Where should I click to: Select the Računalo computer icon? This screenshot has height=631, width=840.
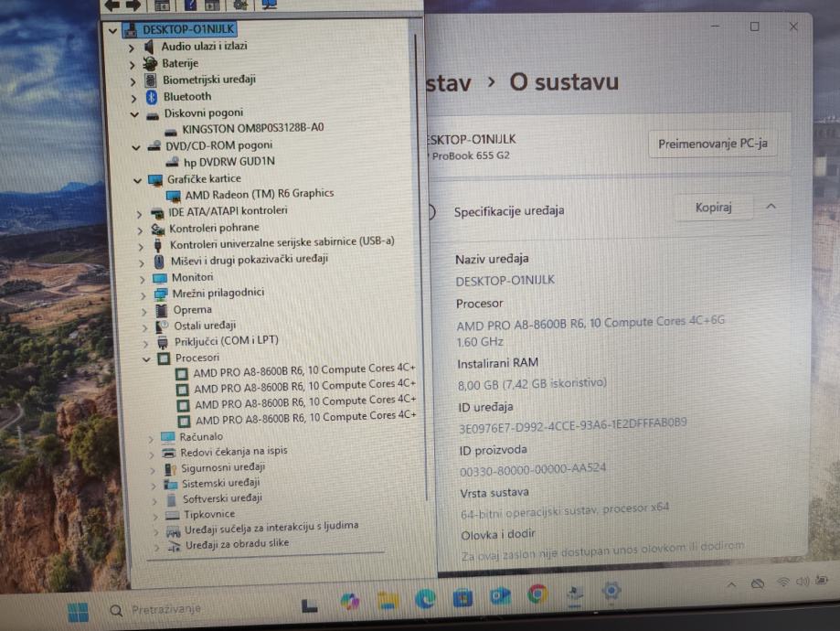click(x=167, y=437)
